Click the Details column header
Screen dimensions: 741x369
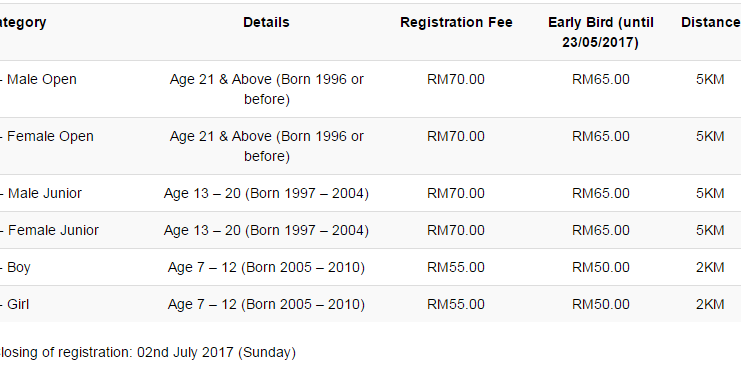coord(266,22)
